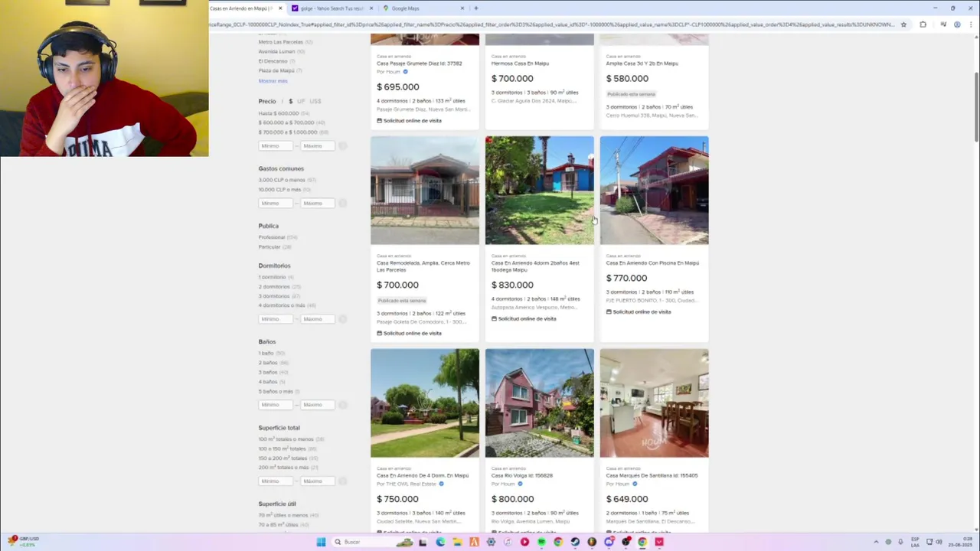The height and width of the screenshot is (551, 980).
Task: Filter location Avenida Lumen
Action: point(276,51)
